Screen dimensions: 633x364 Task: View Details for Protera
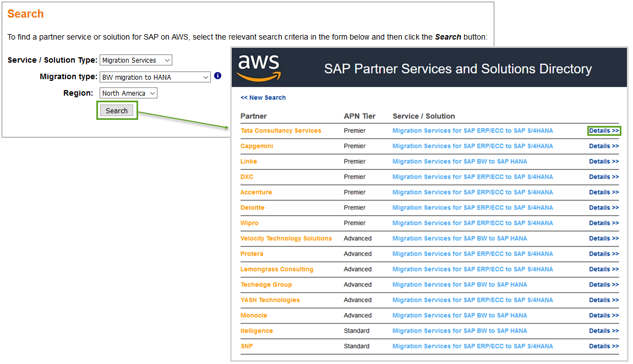[604, 253]
